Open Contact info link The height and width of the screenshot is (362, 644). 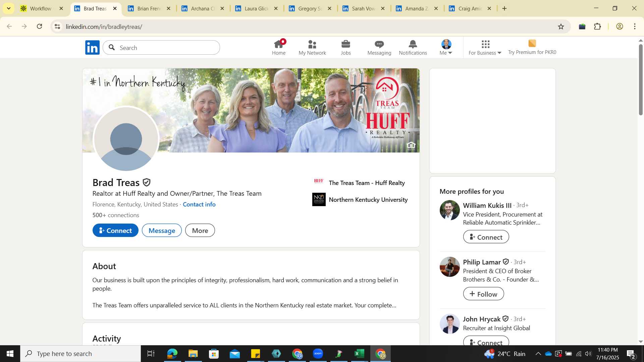click(199, 204)
